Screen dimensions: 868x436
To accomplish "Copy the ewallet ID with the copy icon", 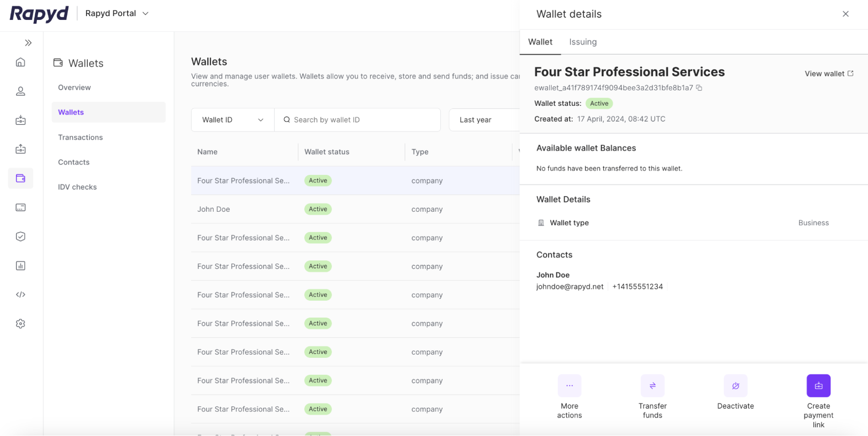I will (699, 88).
